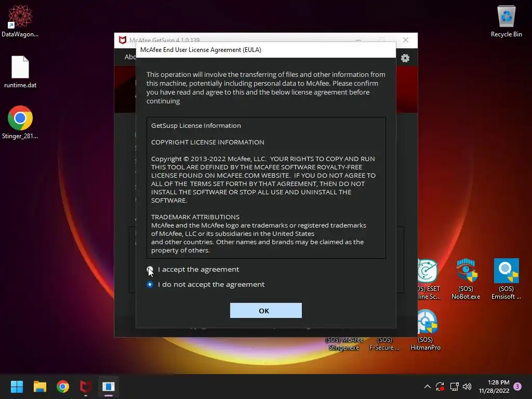Select 'I do not accept the agreement' option
This screenshot has height=399, width=532.
click(x=150, y=284)
